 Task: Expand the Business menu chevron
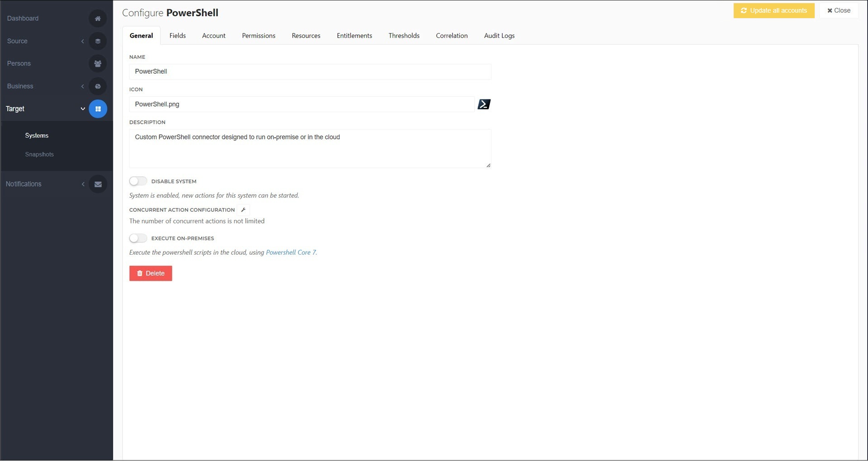(83, 86)
